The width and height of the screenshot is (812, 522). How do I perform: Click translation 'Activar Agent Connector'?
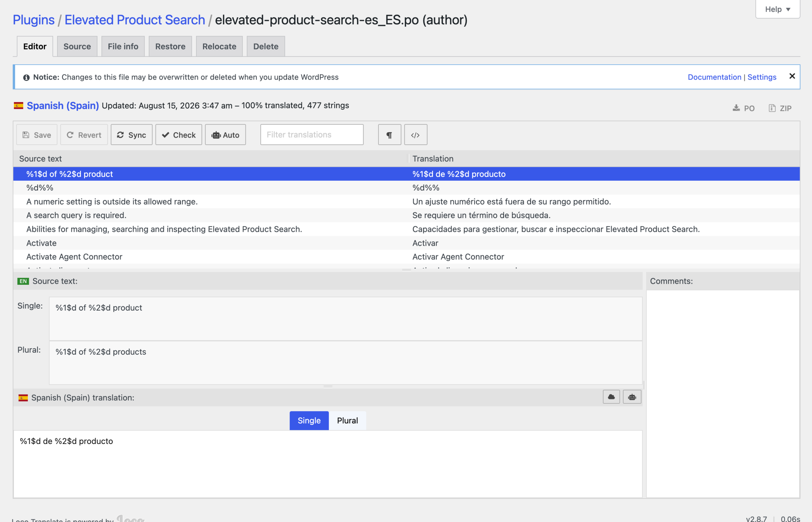[x=458, y=257]
